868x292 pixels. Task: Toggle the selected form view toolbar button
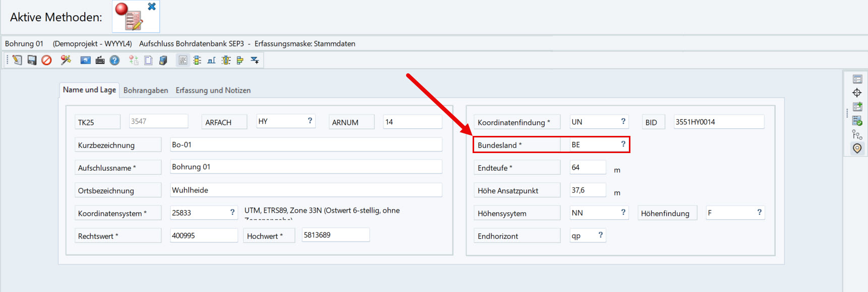tap(183, 60)
